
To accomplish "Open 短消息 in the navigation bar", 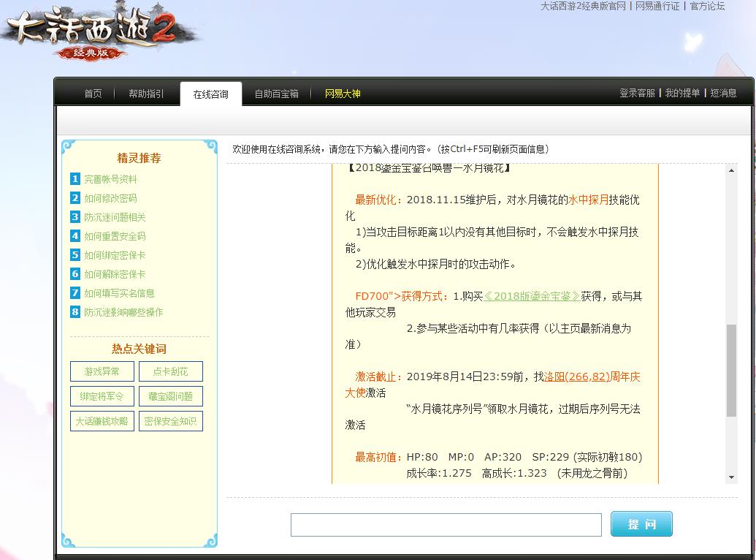I will point(723,93).
